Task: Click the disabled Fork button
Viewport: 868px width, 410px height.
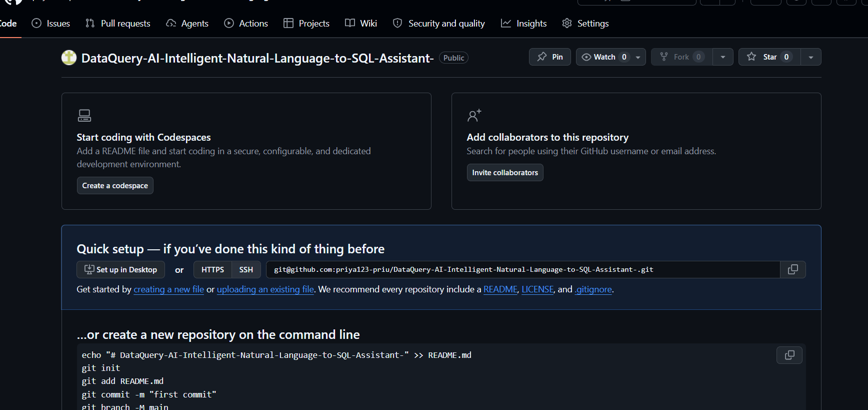Action: [x=682, y=57]
